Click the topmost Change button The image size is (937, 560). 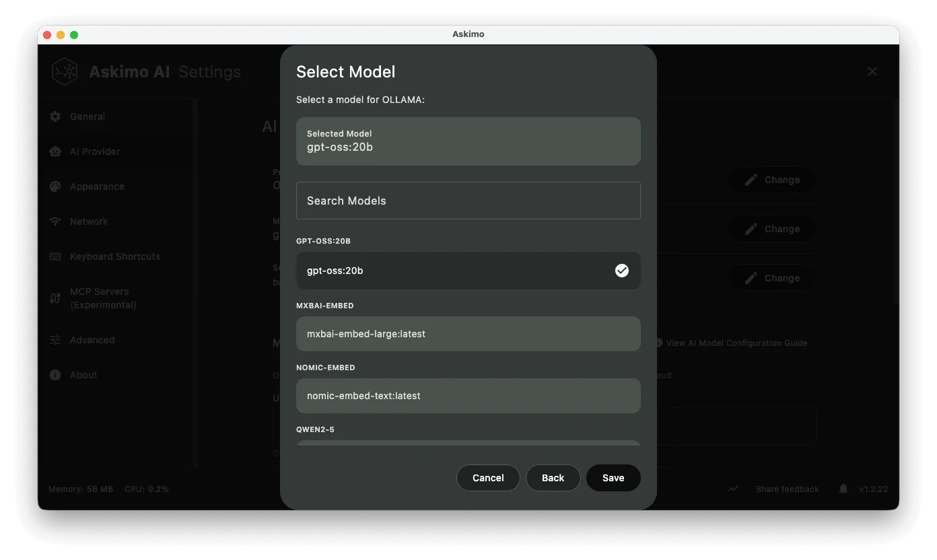772,180
